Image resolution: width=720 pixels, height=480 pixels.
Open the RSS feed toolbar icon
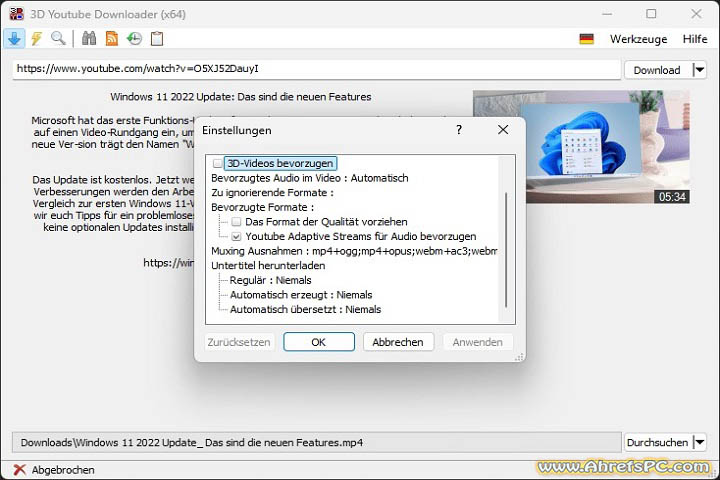point(112,39)
